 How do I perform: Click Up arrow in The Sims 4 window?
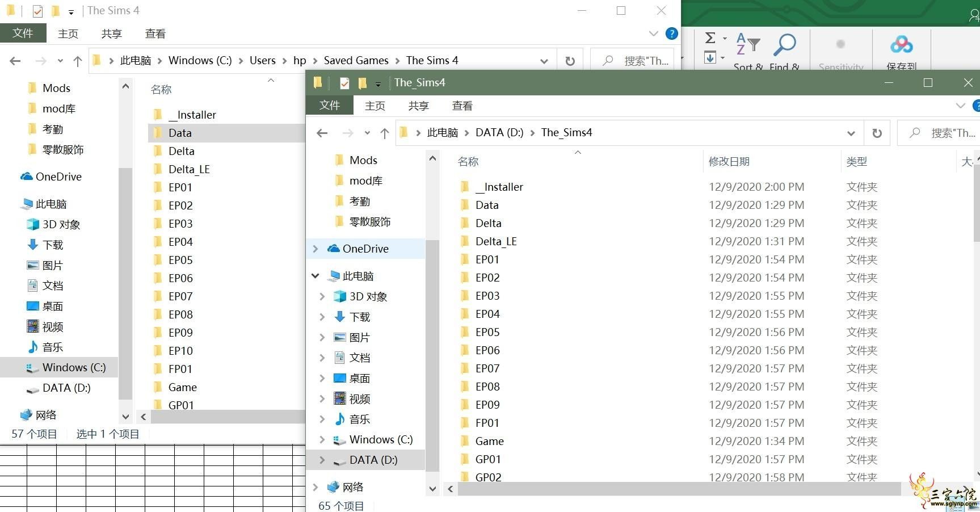click(x=78, y=61)
